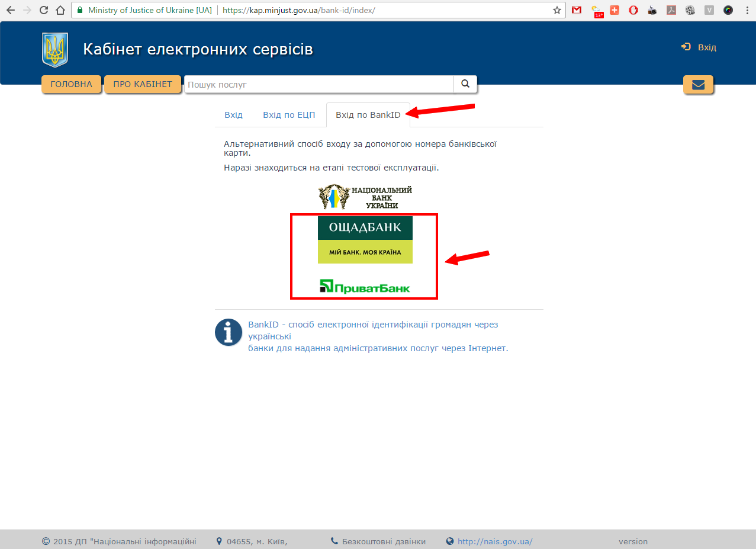Viewport: 756px width, 549px height.
Task: Open the Adobe PDF extension icon
Action: [x=671, y=10]
